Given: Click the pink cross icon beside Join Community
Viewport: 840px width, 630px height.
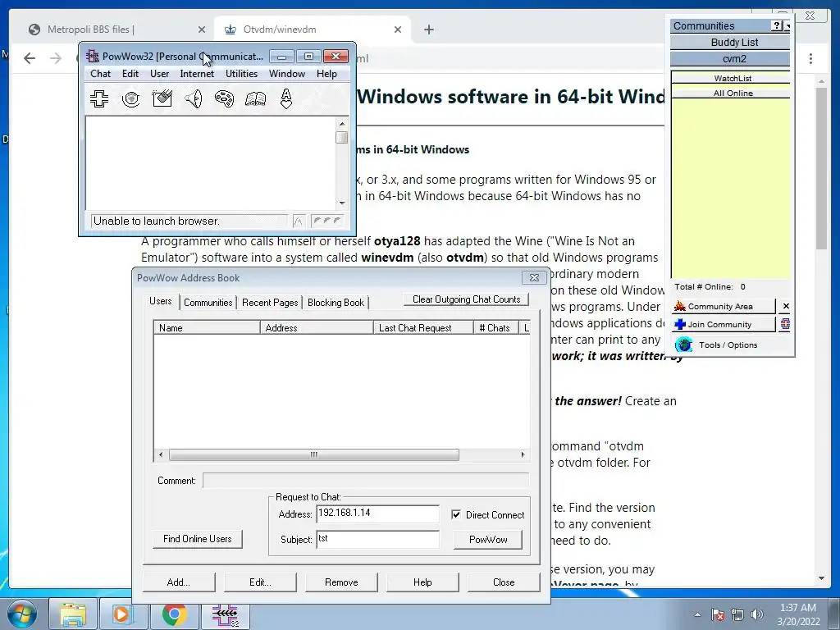Looking at the screenshot, I should tap(785, 324).
